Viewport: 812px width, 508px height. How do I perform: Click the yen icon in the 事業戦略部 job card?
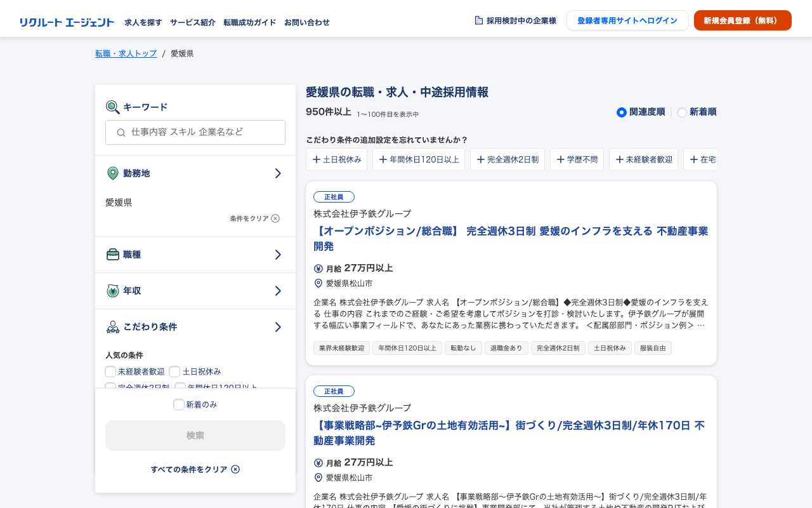pos(318,463)
